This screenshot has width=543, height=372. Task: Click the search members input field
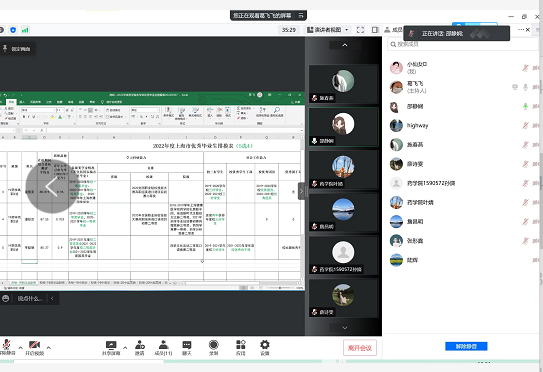462,44
